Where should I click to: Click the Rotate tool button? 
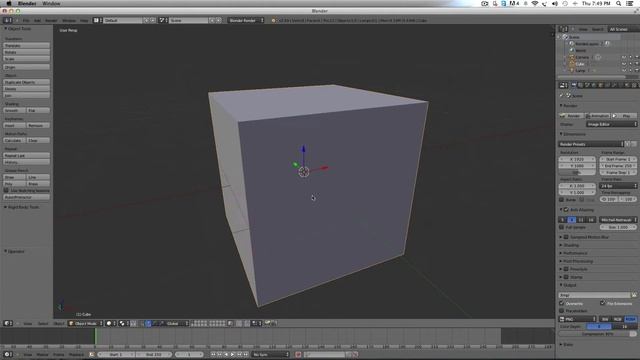point(27,52)
